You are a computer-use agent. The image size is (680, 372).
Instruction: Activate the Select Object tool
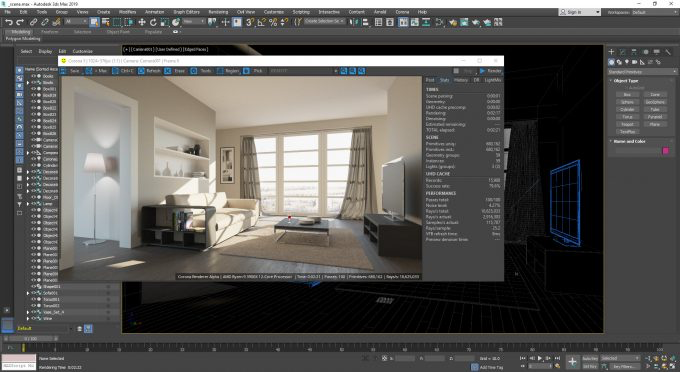[x=94, y=22]
